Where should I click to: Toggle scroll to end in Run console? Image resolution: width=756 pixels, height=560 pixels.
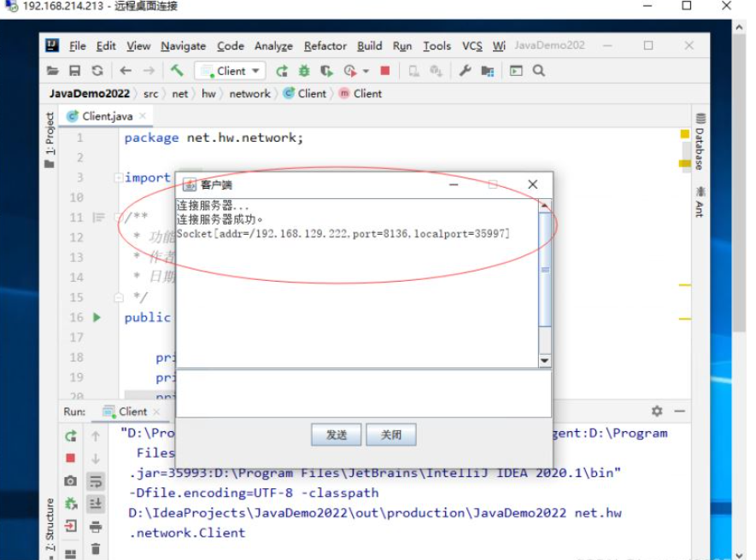tap(96, 504)
